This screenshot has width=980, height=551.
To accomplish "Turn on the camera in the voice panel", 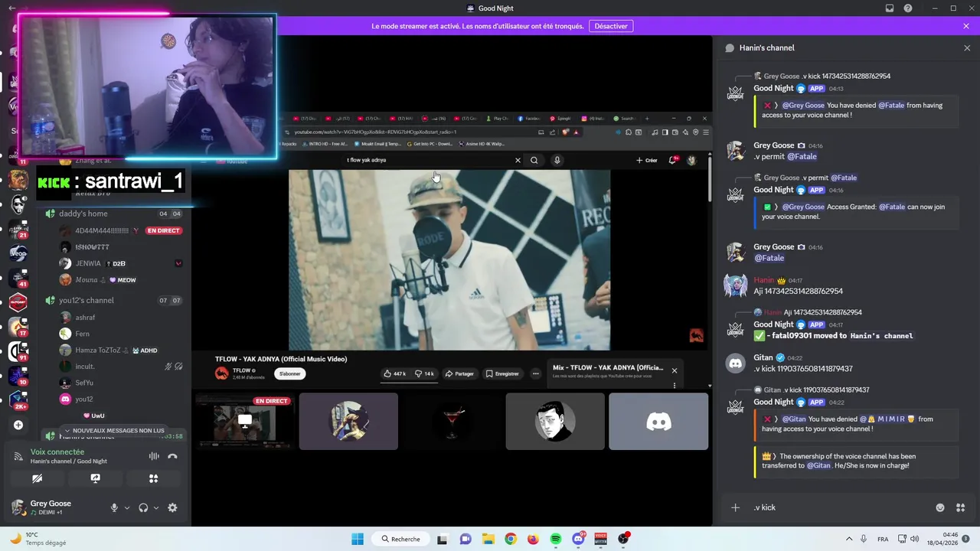I will point(37,478).
